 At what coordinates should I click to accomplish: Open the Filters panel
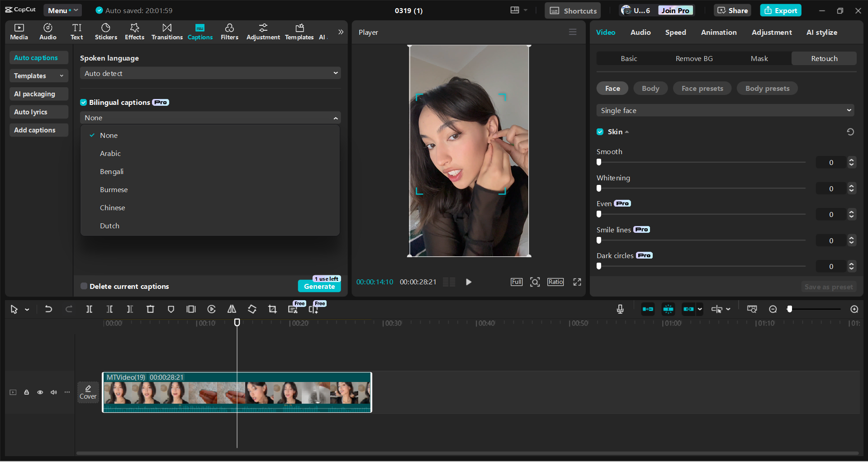[x=229, y=32]
